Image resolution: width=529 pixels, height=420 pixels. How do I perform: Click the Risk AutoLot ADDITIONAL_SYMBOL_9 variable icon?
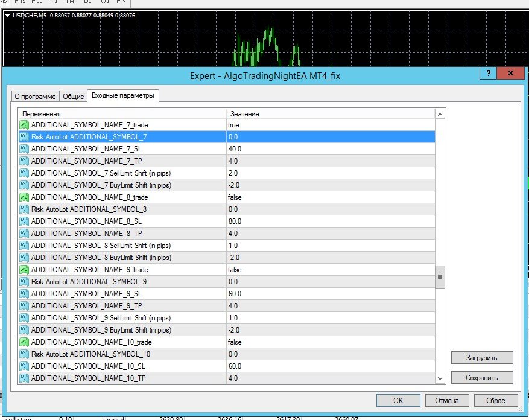point(24,282)
